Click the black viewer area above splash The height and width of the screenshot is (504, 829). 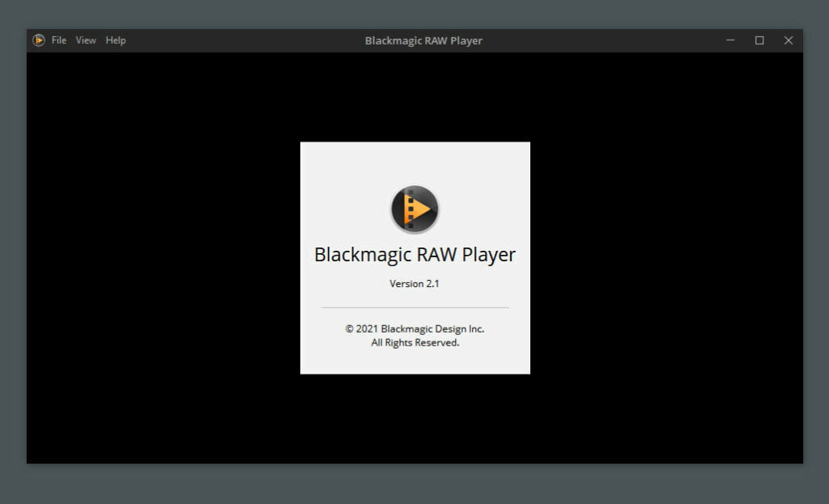tap(414, 97)
